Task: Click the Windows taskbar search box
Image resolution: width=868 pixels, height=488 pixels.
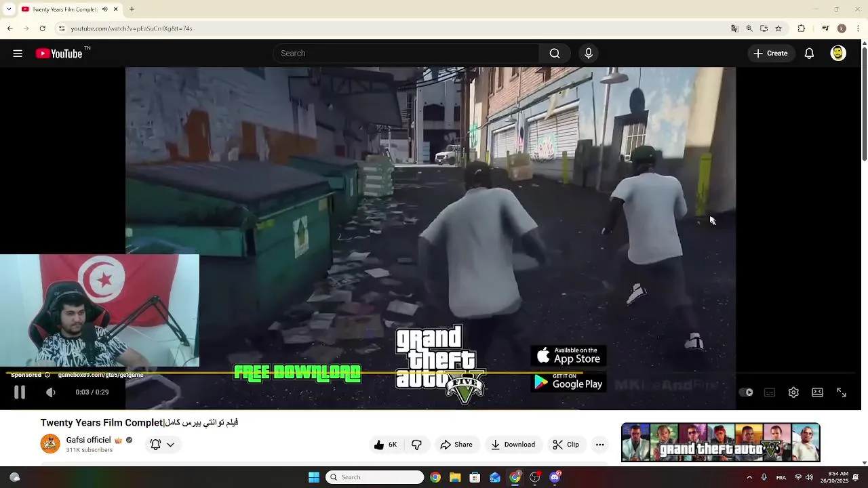Action: point(375,477)
